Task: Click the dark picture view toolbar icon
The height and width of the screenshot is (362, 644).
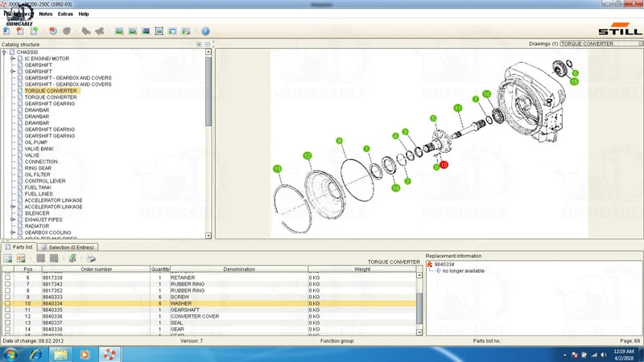Action: point(146,31)
